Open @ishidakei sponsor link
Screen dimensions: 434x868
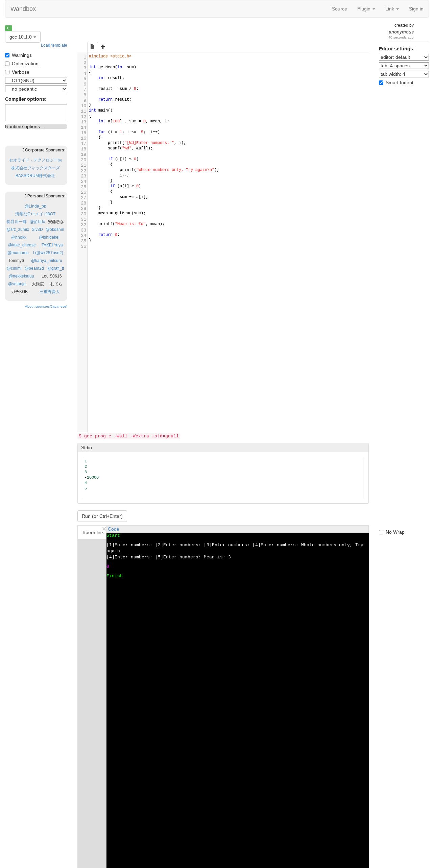pos(49,237)
